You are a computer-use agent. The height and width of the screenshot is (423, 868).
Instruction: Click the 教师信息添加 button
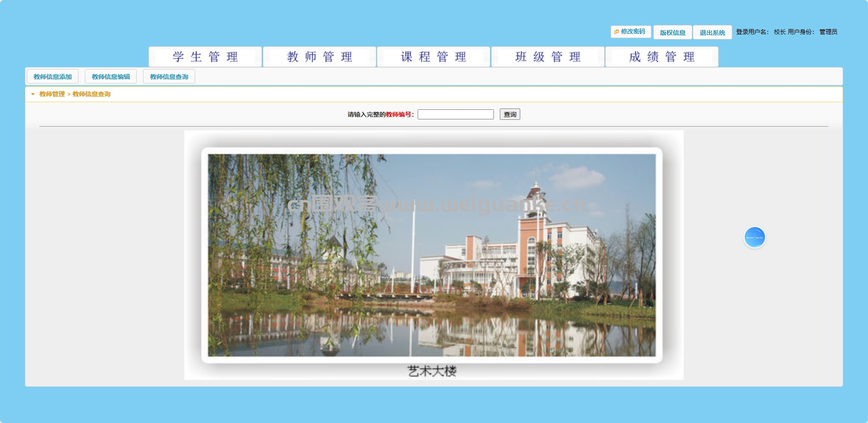pyautogui.click(x=53, y=77)
